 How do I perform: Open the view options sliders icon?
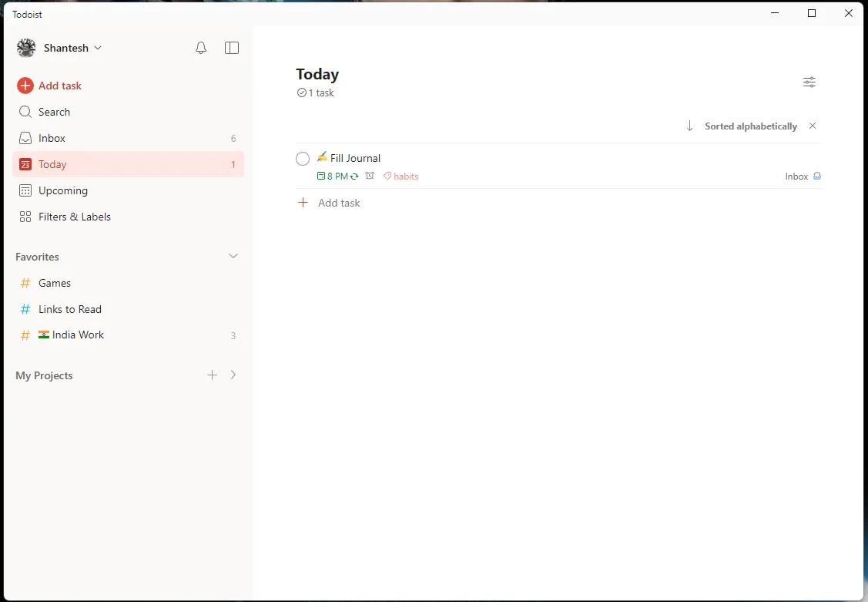point(809,82)
